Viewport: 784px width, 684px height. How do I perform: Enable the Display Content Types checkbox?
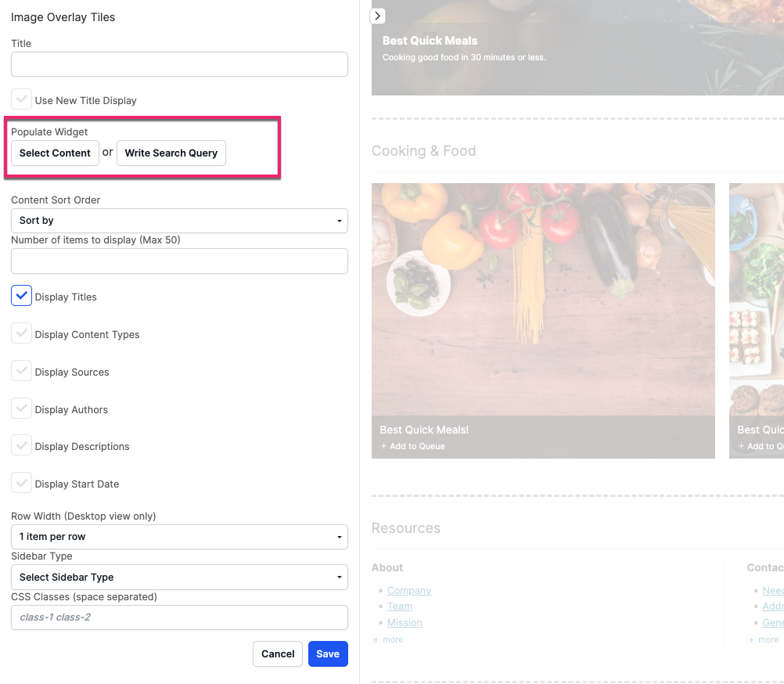(22, 333)
